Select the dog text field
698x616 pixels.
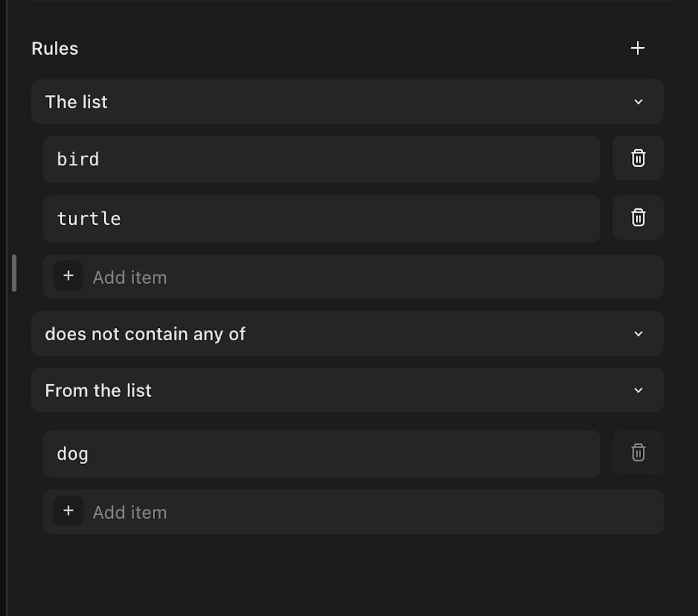coord(321,454)
